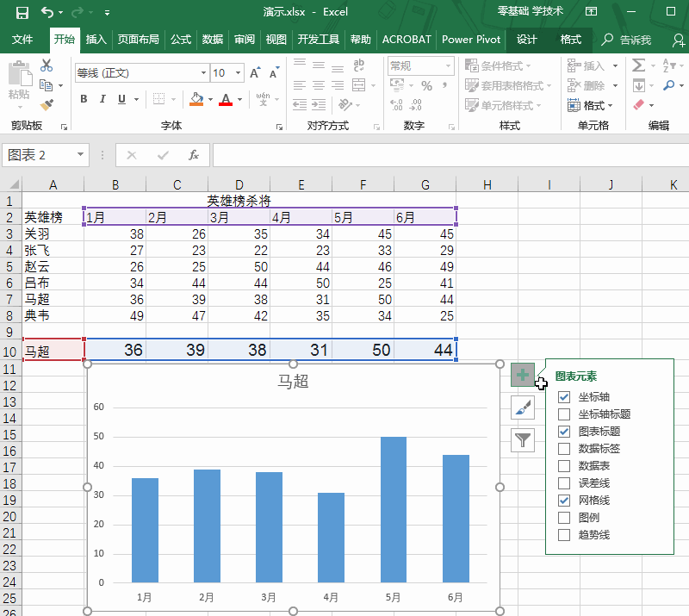Switch to the 公式 tab

coord(181,40)
